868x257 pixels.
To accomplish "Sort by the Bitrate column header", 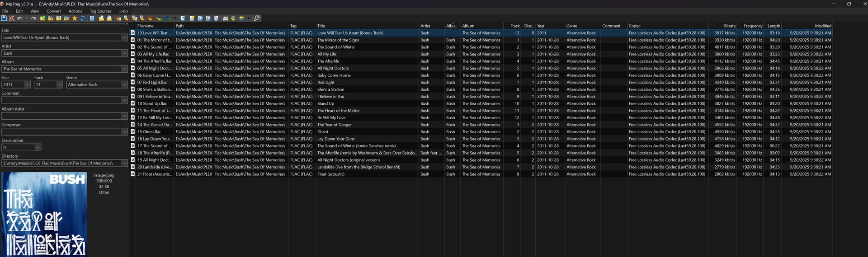I will (x=723, y=26).
